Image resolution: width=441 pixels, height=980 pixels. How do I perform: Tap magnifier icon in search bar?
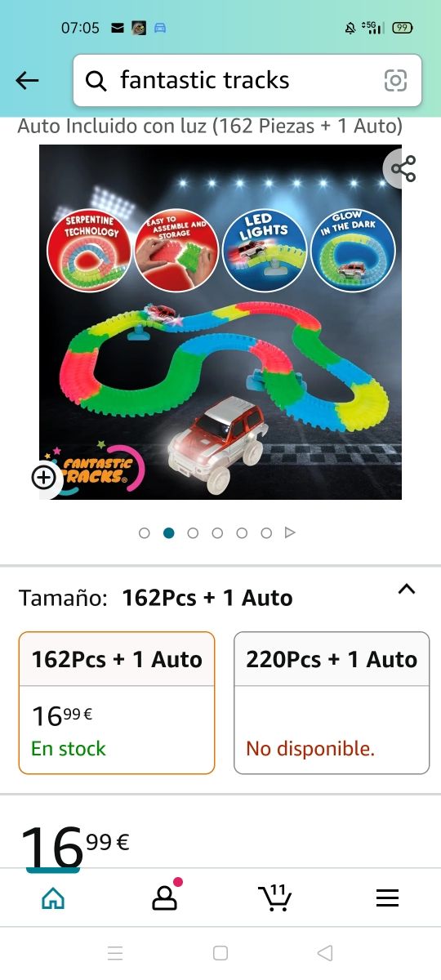[x=96, y=80]
